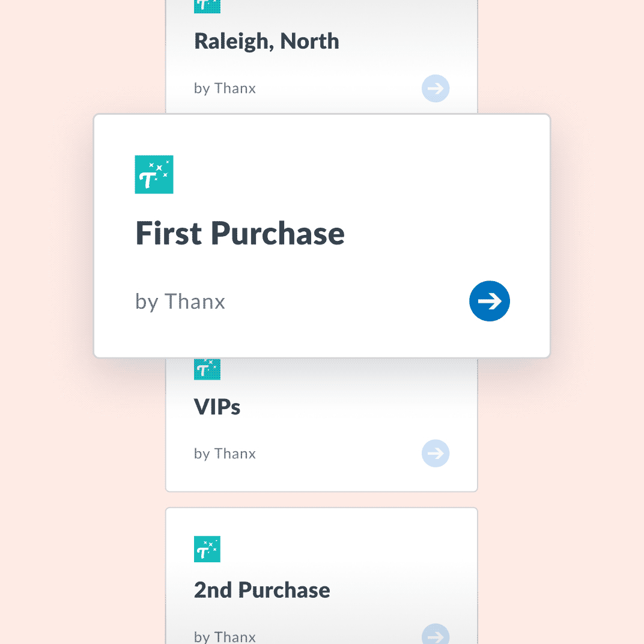644x644 pixels.
Task: Select the First Purchase title
Action: [240, 233]
